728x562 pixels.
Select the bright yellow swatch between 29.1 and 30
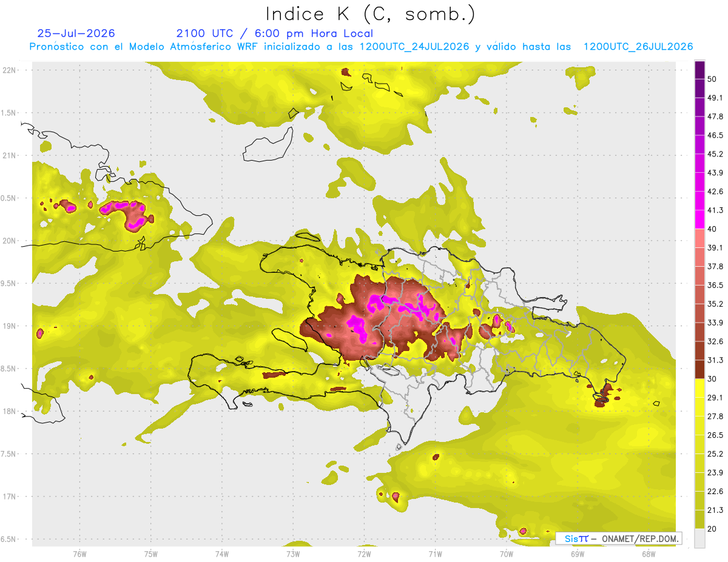[699, 388]
